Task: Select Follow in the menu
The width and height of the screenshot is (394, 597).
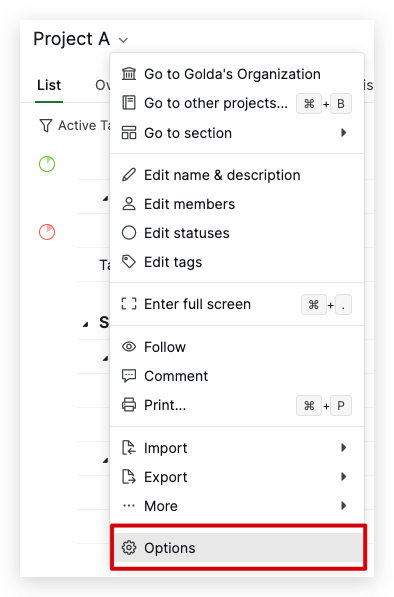Action: [x=237, y=347]
